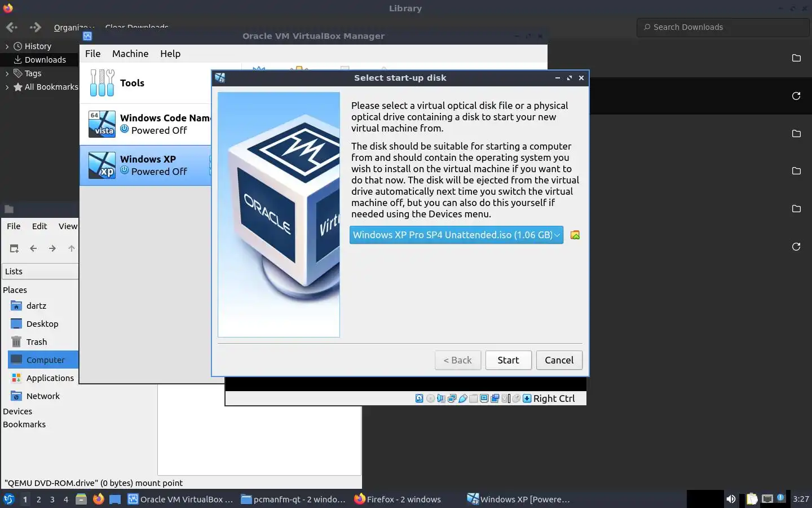Image resolution: width=812 pixels, height=508 pixels.
Task: Open the File menu in pcmanfm
Action: pos(14,226)
